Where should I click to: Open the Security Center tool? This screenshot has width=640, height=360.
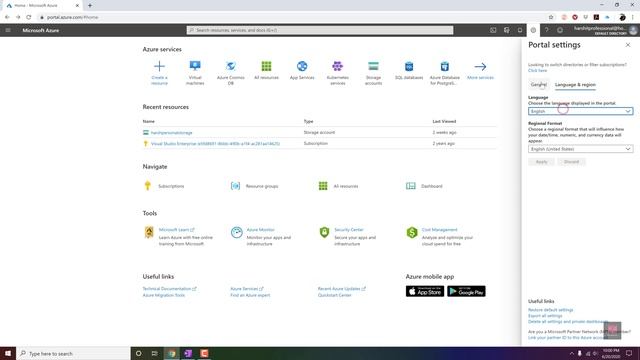[349, 230]
